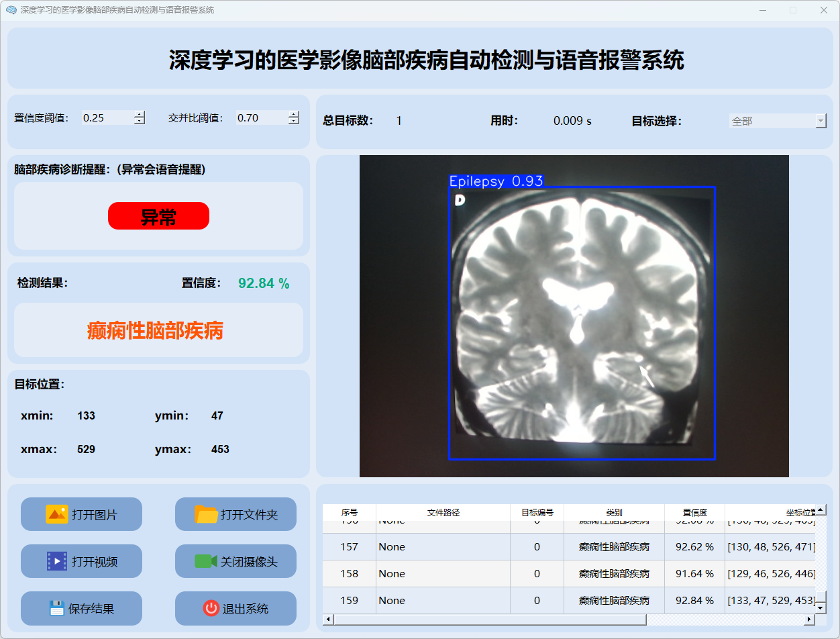Click the orange 癫痫性脑部疾病 result text
840x639 pixels.
[155, 330]
